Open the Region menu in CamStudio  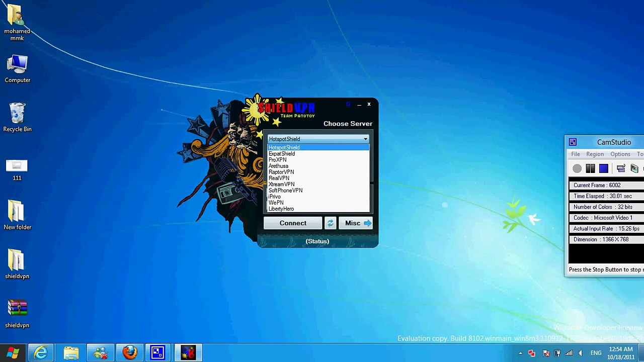[595, 154]
